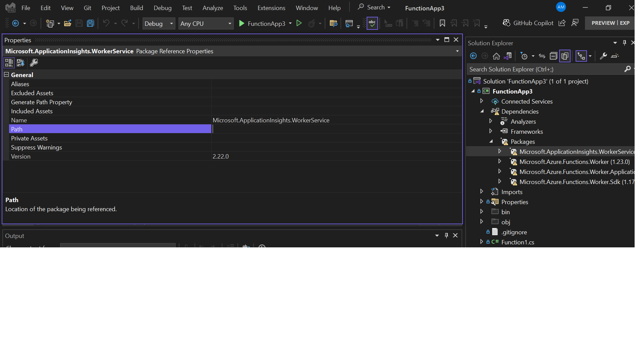The height and width of the screenshot is (362, 644).
Task: Click the Search Solution Explorer field
Action: [x=545, y=69]
